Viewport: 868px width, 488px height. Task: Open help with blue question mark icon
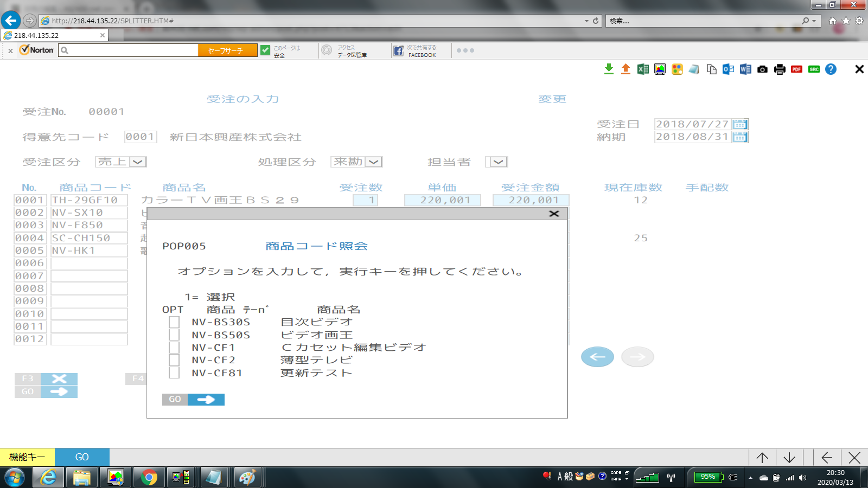[831, 69]
